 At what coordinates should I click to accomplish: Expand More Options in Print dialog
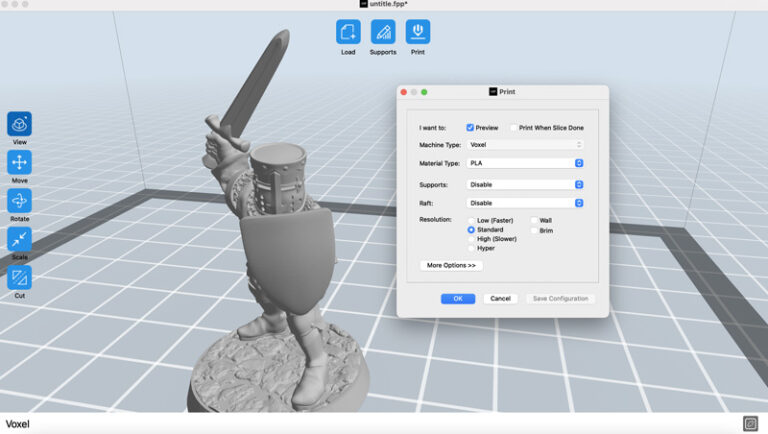[x=451, y=266]
